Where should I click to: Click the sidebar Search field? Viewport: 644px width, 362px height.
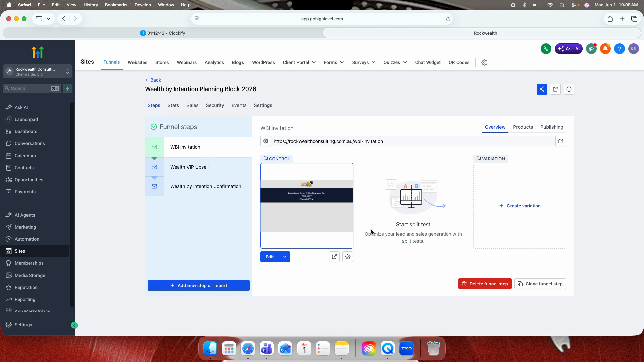click(x=32, y=88)
